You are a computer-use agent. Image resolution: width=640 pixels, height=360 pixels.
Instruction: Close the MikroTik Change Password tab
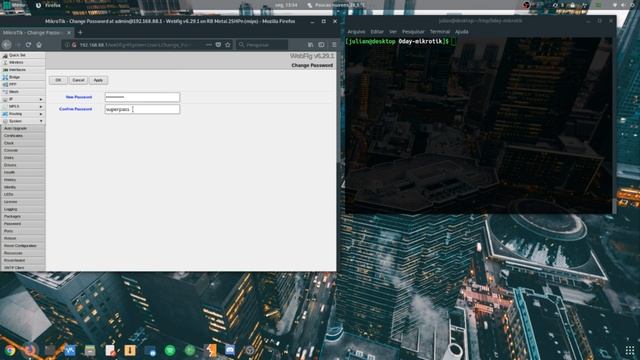point(69,32)
